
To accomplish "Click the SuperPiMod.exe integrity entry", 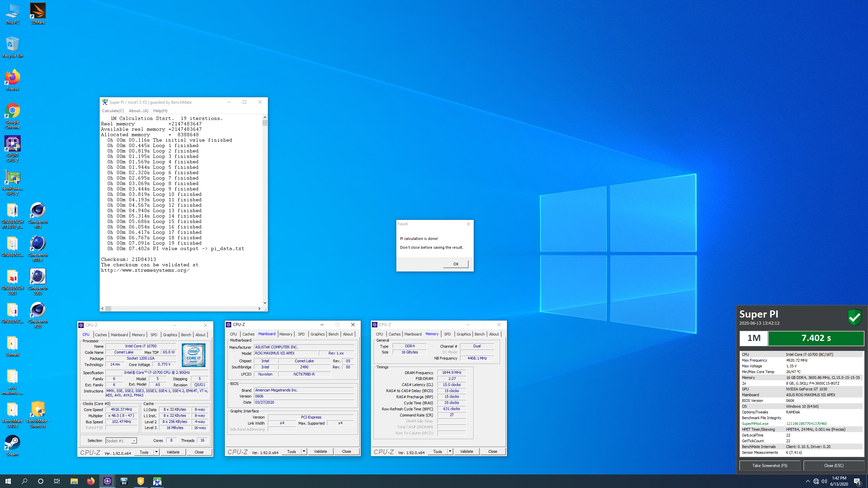I will 802,424.
